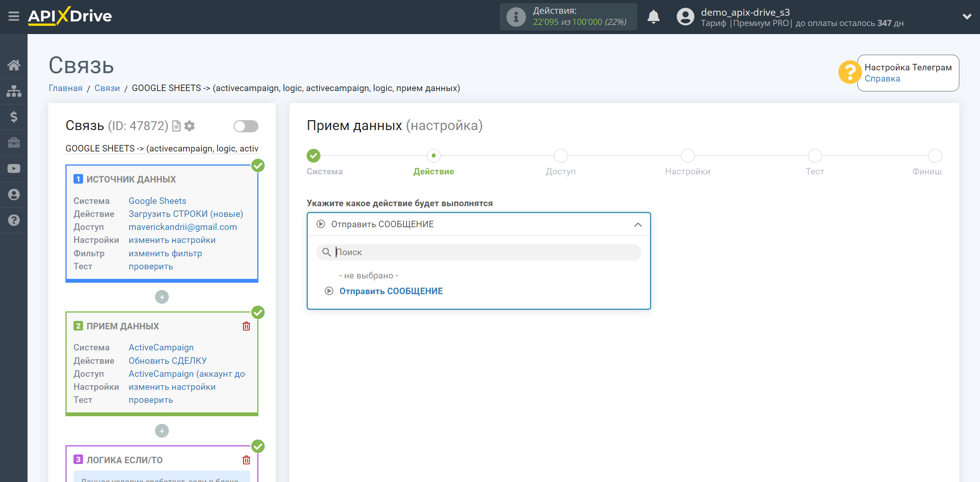The image size is (980, 482).
Task: Open the video tutorials sidebar icon
Action: tap(14, 169)
